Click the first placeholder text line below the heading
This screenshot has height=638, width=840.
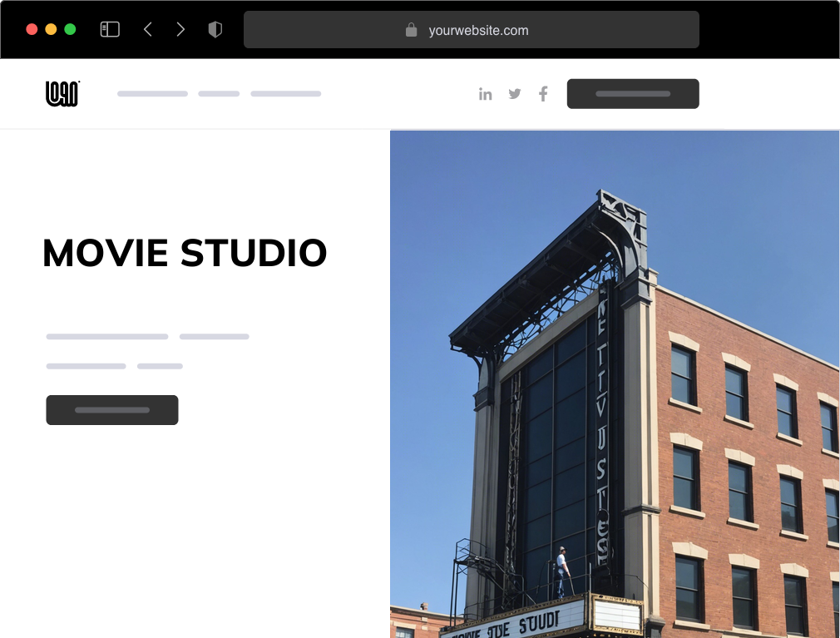click(106, 336)
